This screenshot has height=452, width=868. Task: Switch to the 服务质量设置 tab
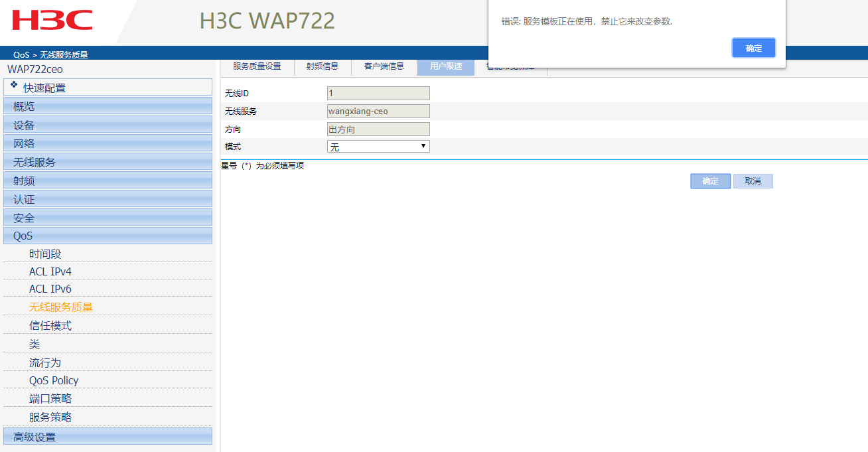tap(257, 66)
